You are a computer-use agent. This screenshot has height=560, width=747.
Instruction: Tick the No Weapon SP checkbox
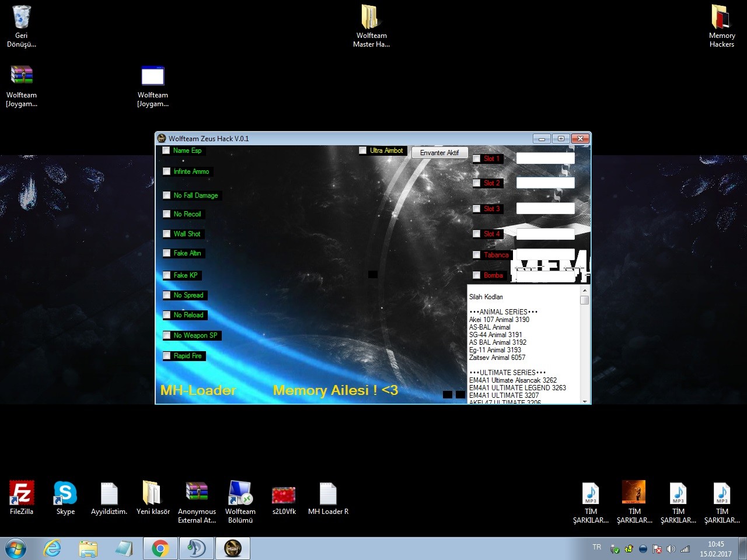click(167, 335)
